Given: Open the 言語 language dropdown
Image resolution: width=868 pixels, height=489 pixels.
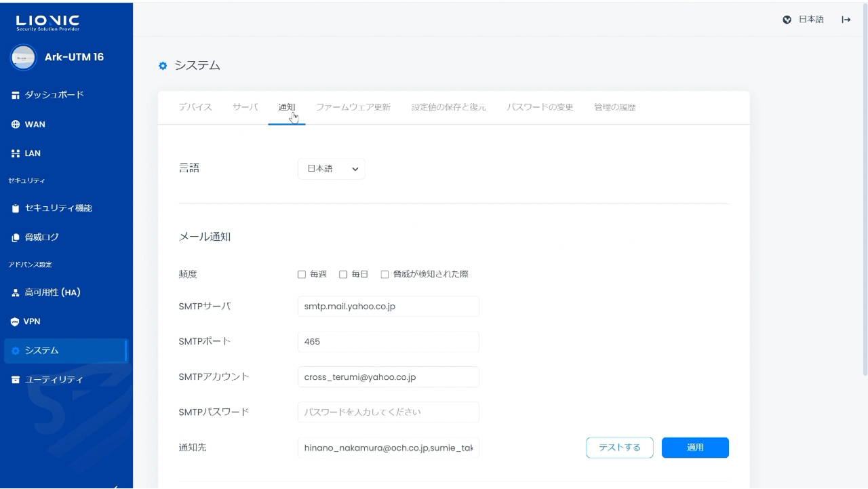Looking at the screenshot, I should (331, 169).
